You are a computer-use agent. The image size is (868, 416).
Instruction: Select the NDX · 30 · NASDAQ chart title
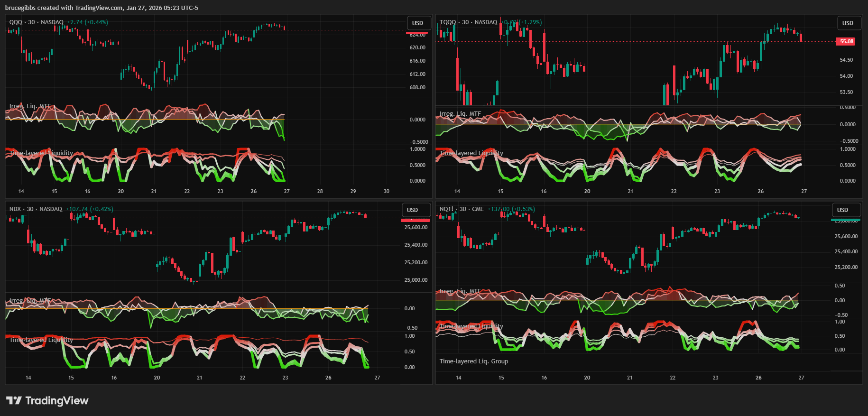36,209
